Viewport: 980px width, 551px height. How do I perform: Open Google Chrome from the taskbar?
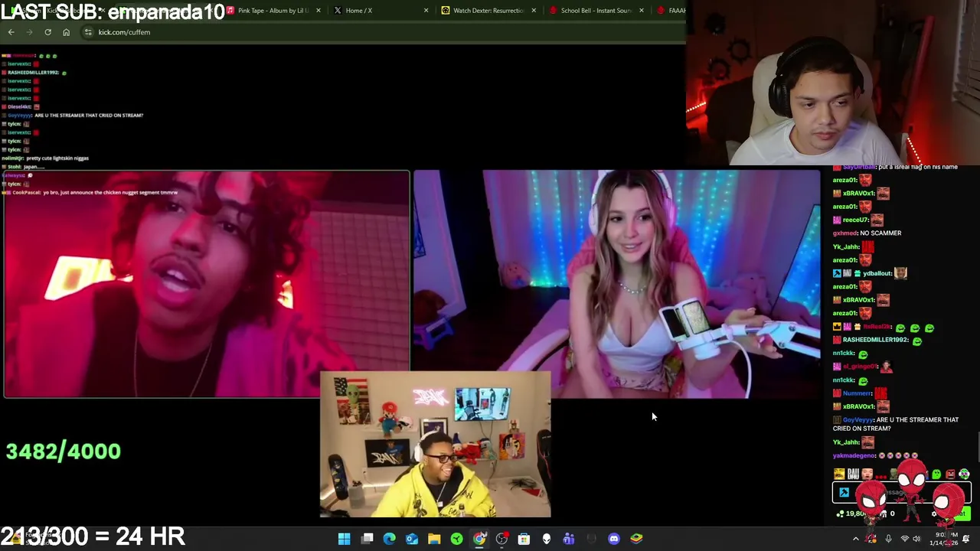[x=479, y=539]
